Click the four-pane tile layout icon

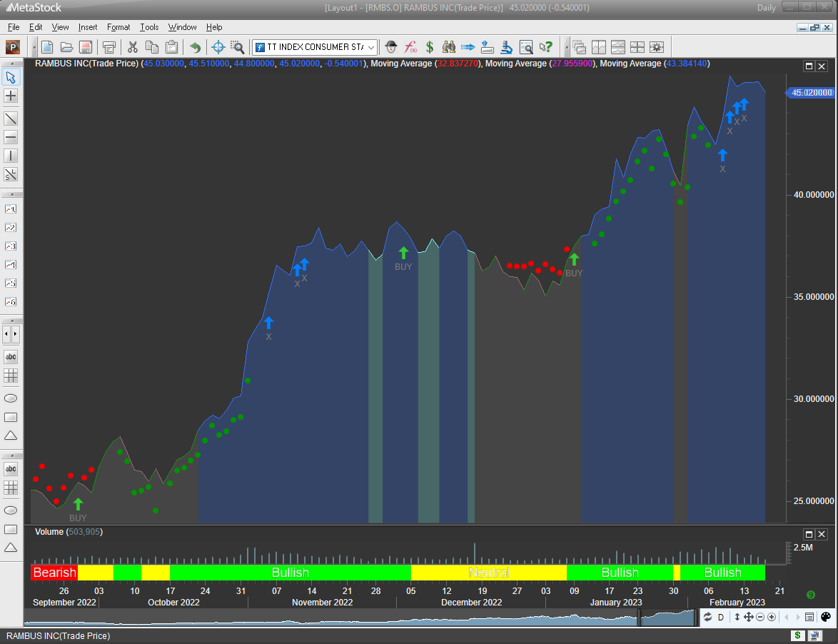[x=637, y=47]
